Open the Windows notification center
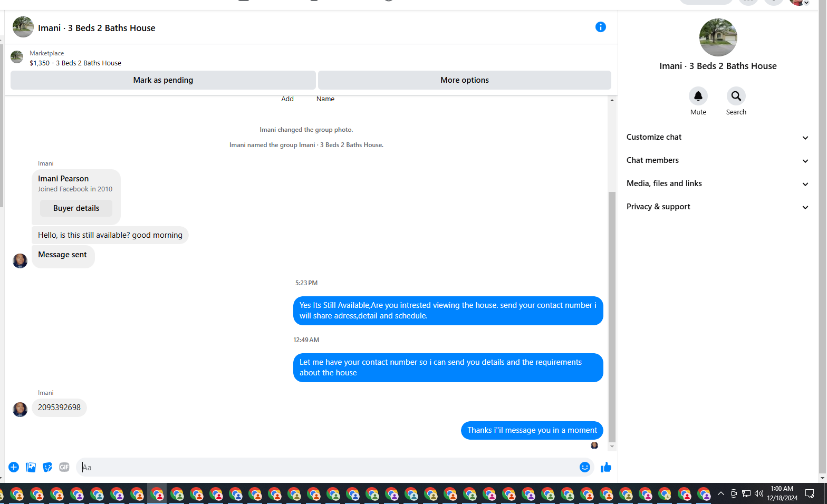The height and width of the screenshot is (504, 827). coord(810,493)
